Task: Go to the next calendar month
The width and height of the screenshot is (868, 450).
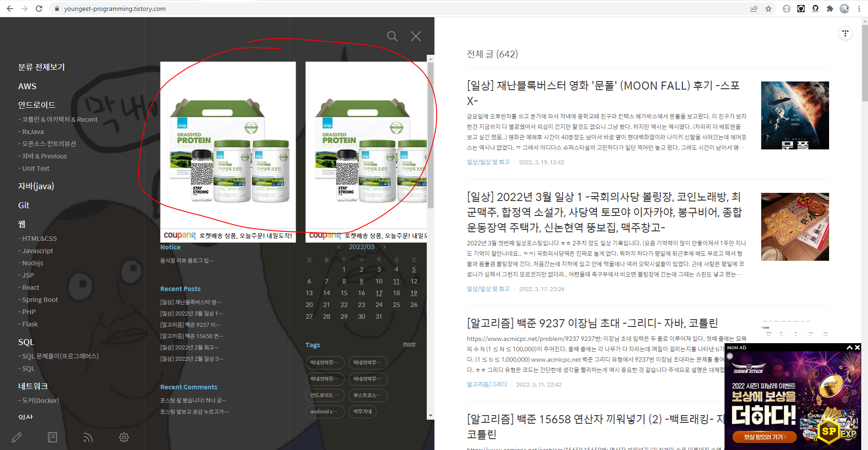Action: (x=384, y=247)
